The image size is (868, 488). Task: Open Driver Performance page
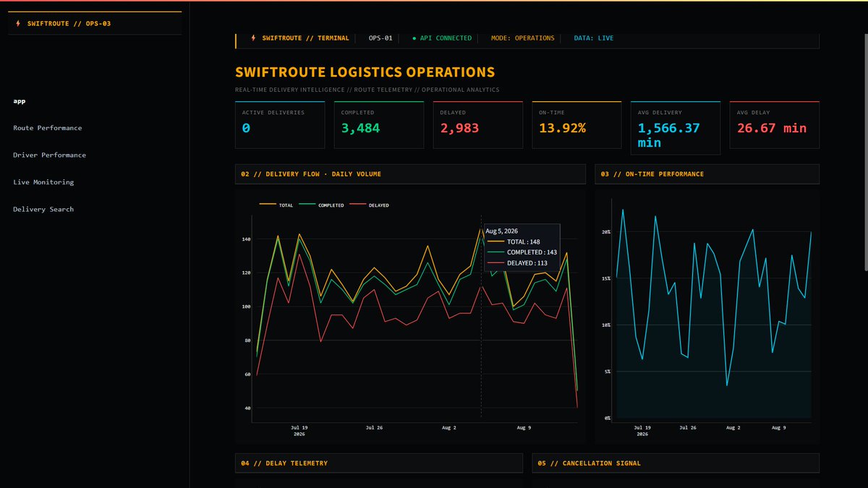tap(49, 155)
